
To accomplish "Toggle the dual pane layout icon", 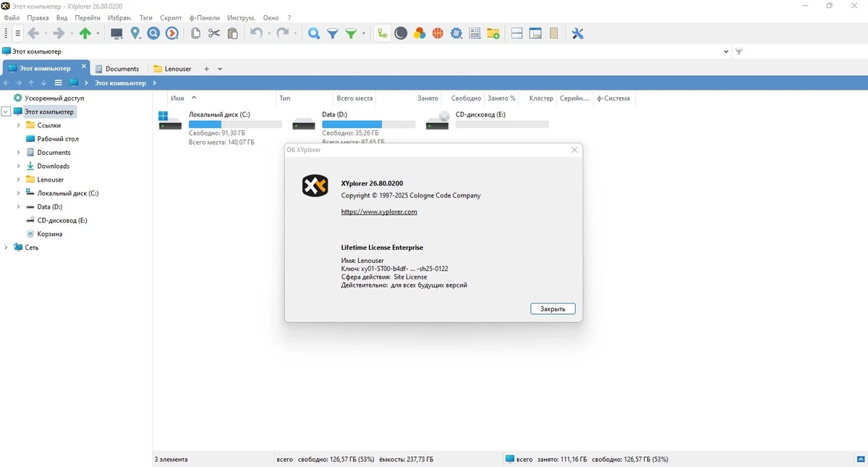I will [516, 33].
